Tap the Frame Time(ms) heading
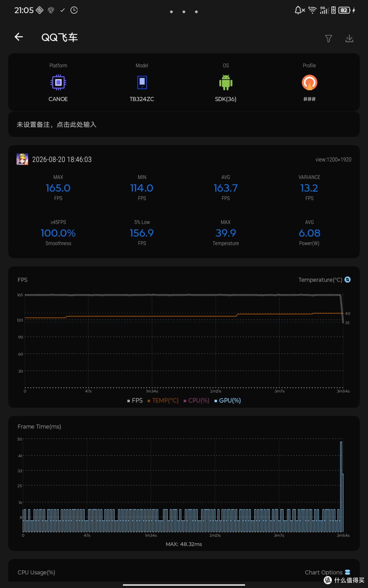Screen dimensions: 368x588 [39, 427]
